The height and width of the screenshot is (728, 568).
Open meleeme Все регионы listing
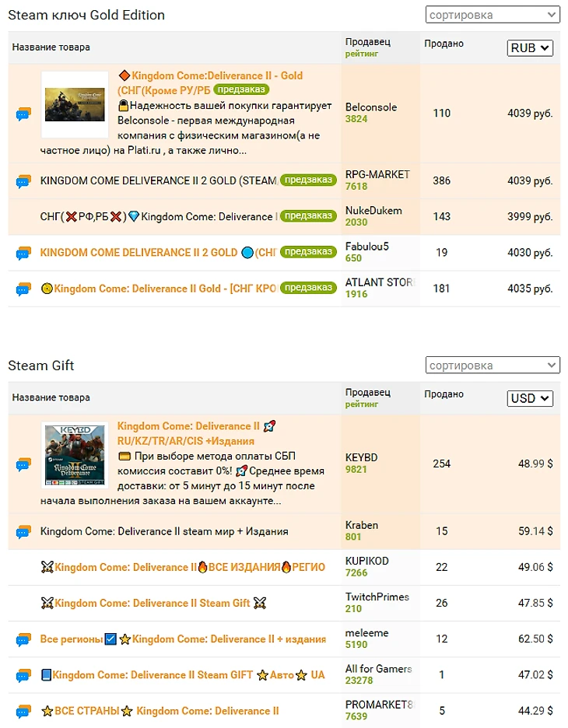point(183,639)
